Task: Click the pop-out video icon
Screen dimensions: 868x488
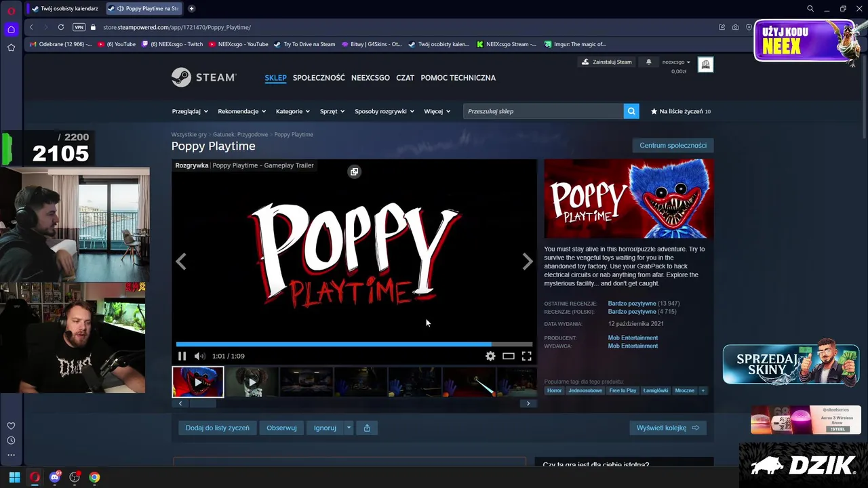Action: (354, 171)
